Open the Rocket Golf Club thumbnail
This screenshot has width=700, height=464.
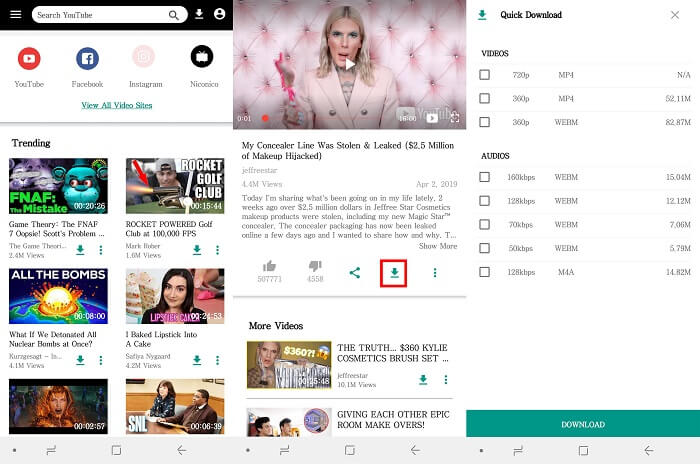click(x=175, y=186)
